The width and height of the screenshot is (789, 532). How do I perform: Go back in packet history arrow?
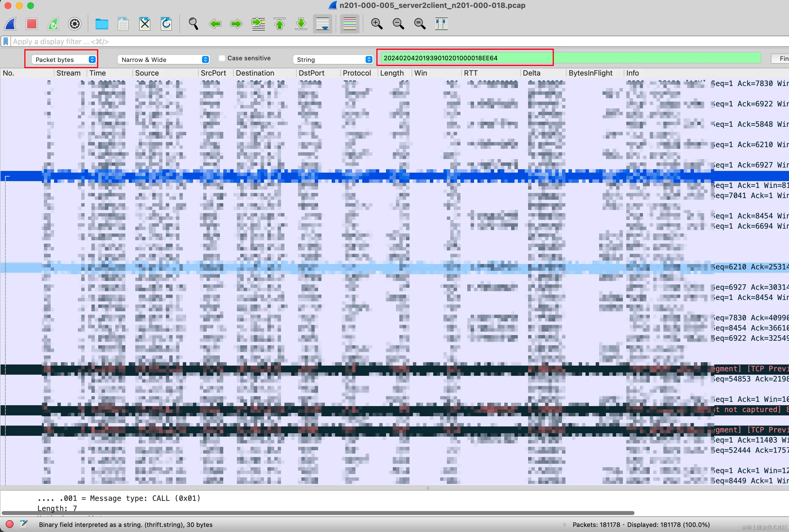(x=215, y=24)
